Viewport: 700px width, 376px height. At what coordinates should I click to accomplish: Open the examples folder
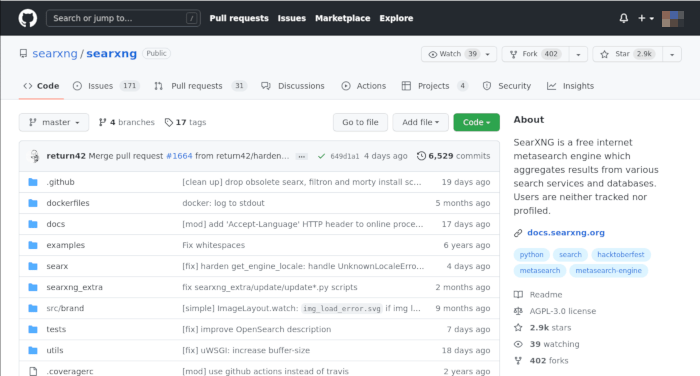pyautogui.click(x=66, y=245)
